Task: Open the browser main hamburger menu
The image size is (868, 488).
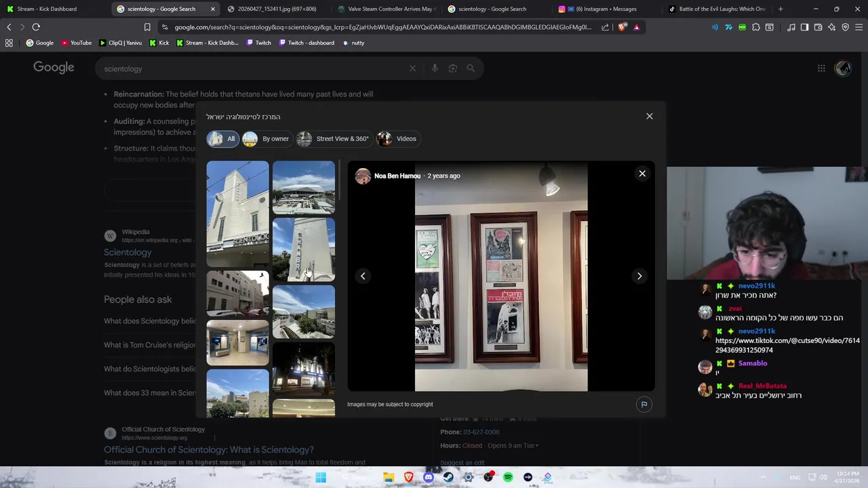Action: coord(859,27)
